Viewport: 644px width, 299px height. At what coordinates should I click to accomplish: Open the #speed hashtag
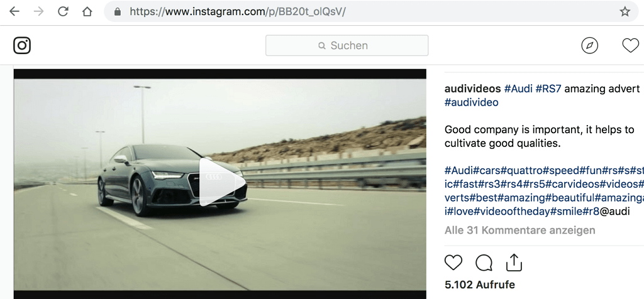pyautogui.click(x=561, y=170)
